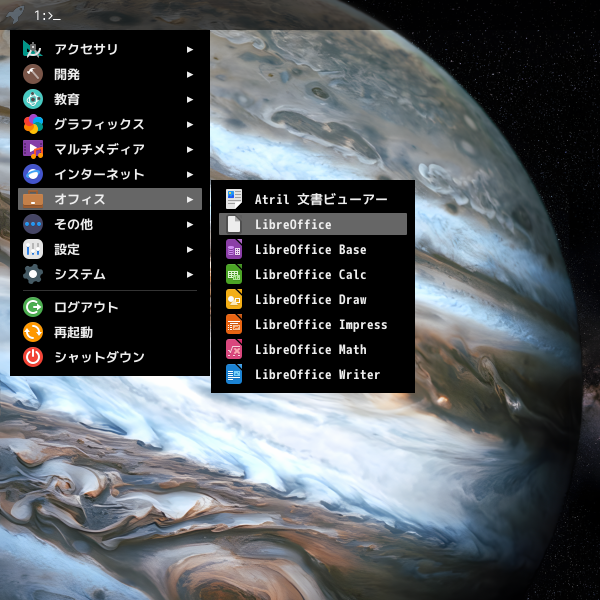600x600 pixels.
Task: Choose ログアウト to log out
Action: pyautogui.click(x=110, y=307)
